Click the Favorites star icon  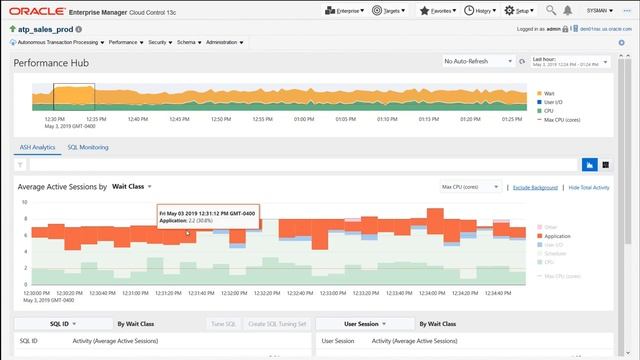(x=424, y=11)
